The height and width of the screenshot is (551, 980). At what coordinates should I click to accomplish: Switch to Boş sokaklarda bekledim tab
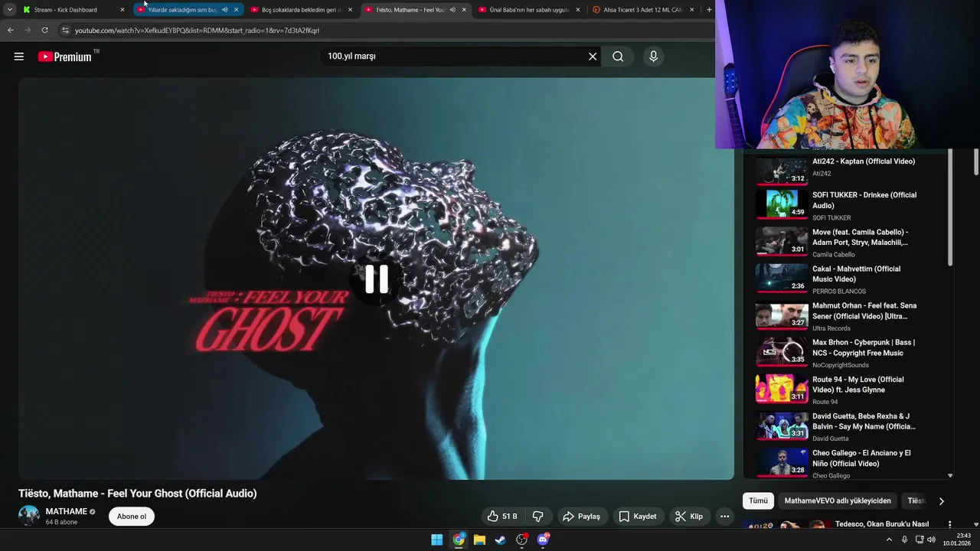pyautogui.click(x=301, y=10)
